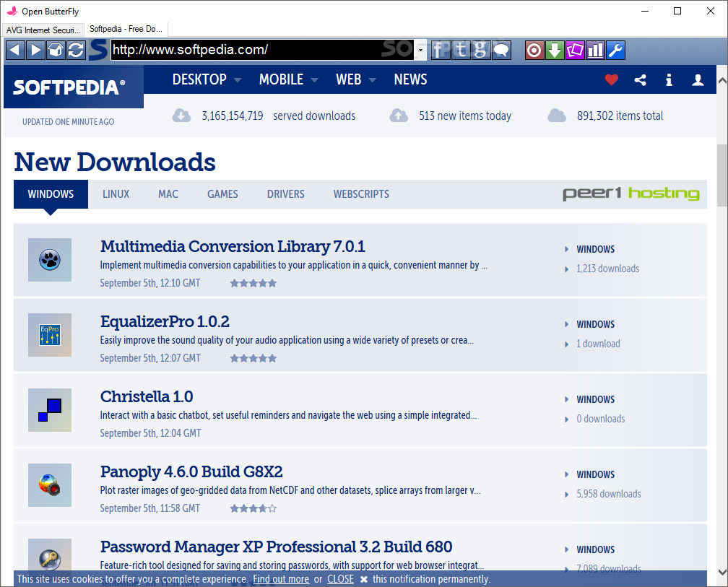Click inside the URL address field
Image resolution: width=728 pixels, height=587 pixels.
click(x=262, y=50)
